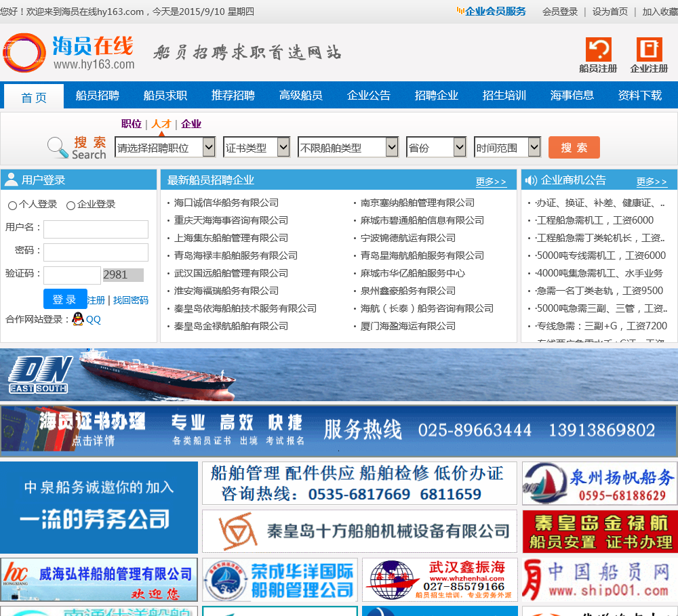The image size is (678, 616).
Task: Select the 企业登录 radio button
Action: 71,205
